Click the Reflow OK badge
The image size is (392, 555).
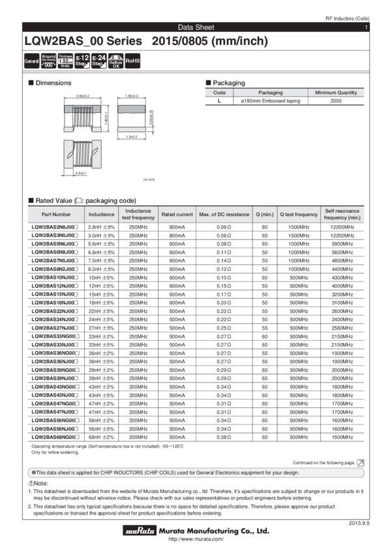click(x=115, y=61)
